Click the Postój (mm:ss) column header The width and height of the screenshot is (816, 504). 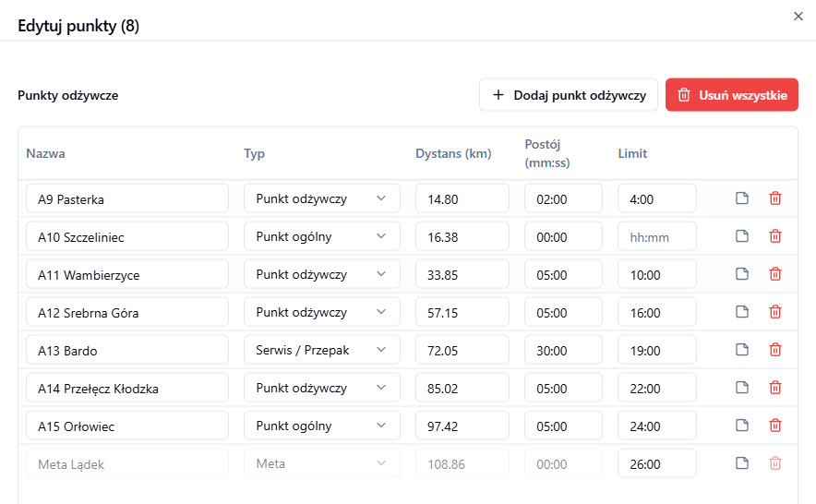click(547, 153)
